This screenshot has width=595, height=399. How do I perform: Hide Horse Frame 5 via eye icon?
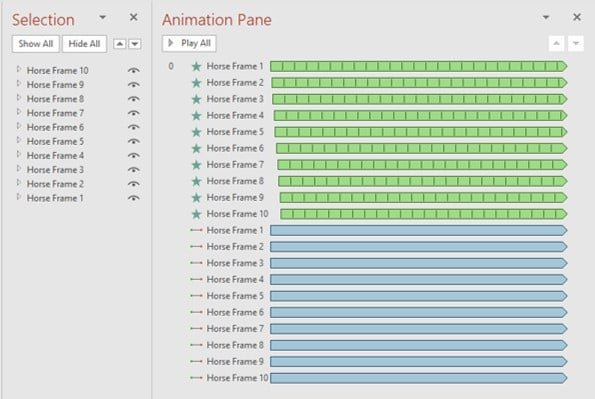pos(134,141)
